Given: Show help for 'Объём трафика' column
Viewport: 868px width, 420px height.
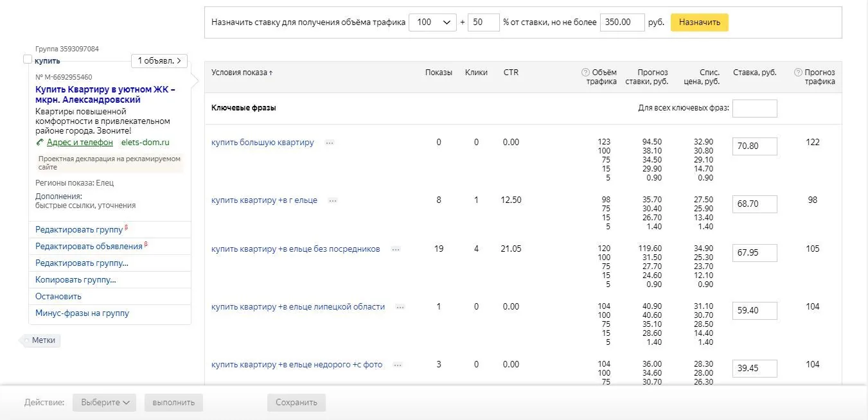Looking at the screenshot, I should pyautogui.click(x=585, y=73).
